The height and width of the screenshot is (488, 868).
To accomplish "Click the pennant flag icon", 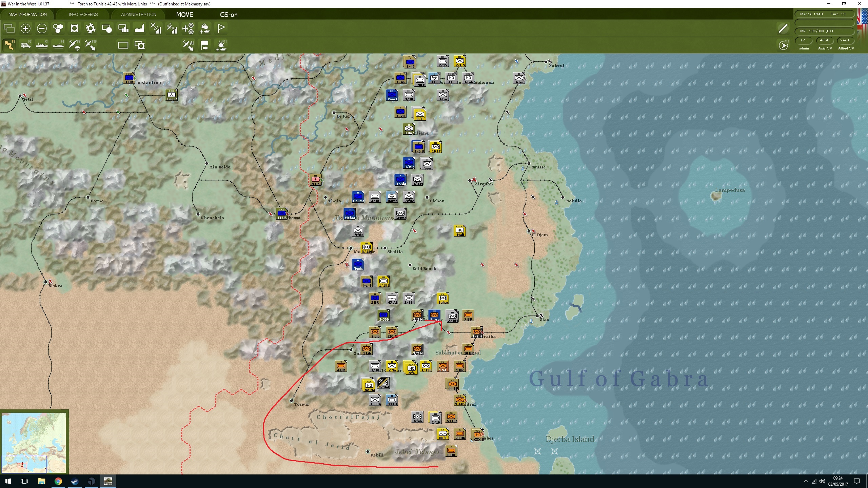I will [221, 28].
